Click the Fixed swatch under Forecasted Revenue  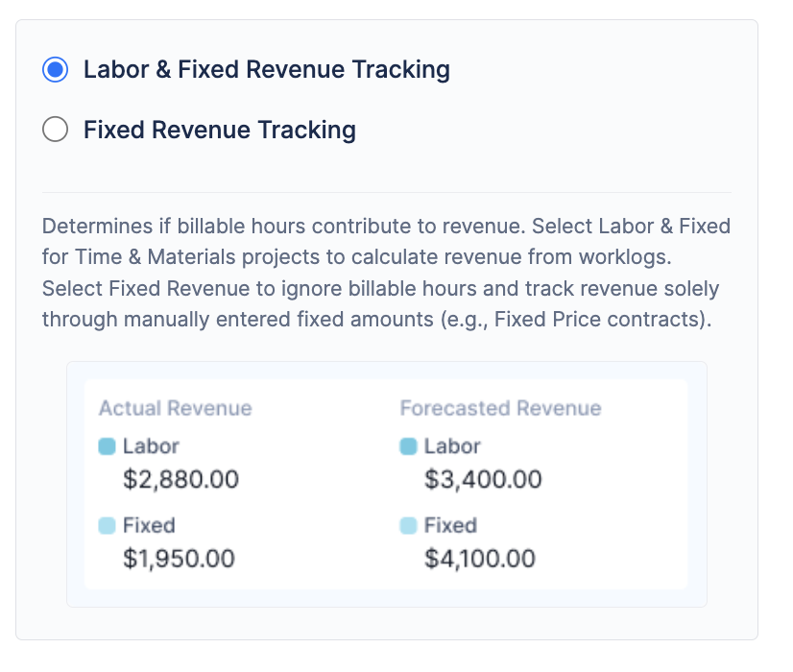[x=408, y=525]
